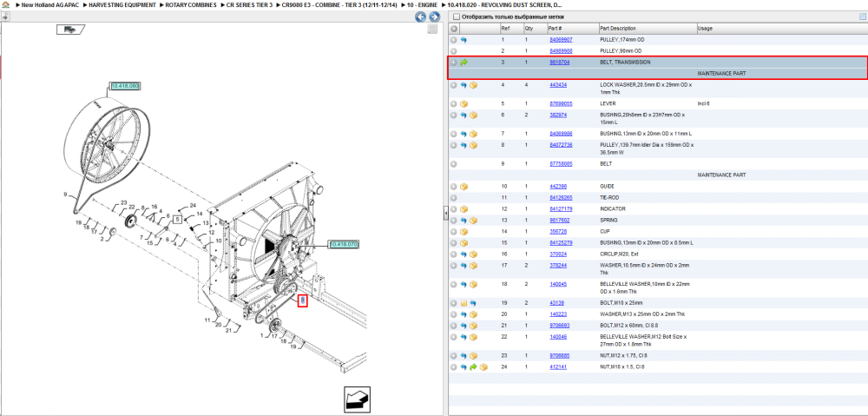Click the blue arrow icon for part 84072736
This screenshot has width=868, height=416.
464,145
